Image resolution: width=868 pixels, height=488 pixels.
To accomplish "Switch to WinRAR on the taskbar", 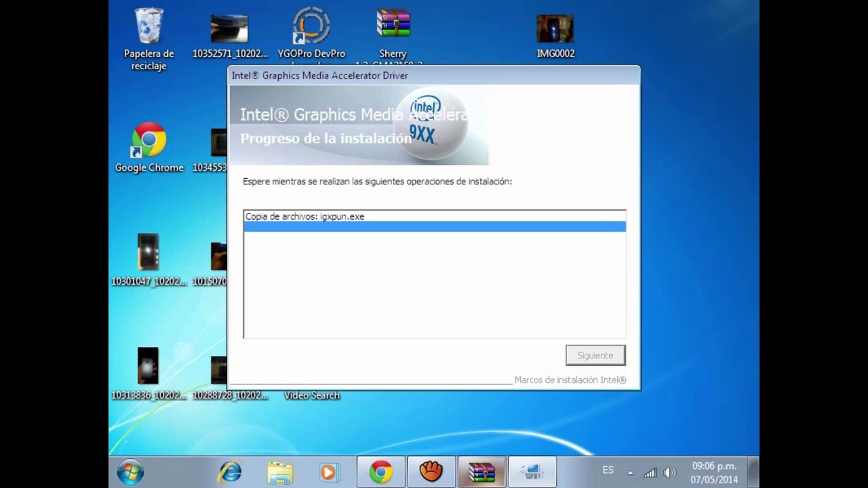I will (482, 472).
